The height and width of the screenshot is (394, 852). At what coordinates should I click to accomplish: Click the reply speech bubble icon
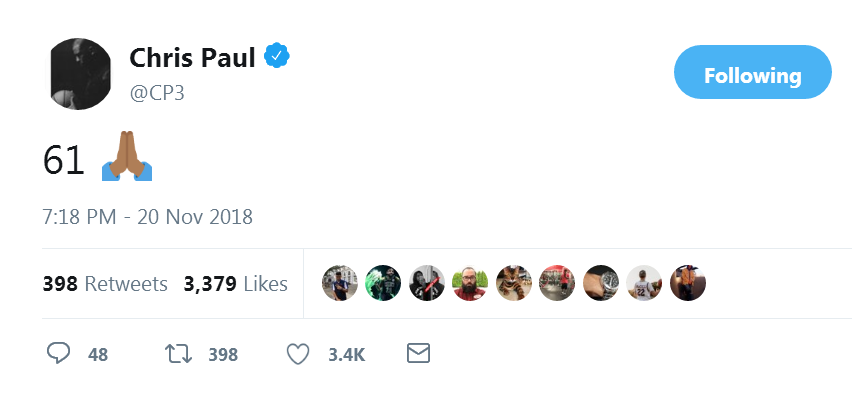click(58, 354)
